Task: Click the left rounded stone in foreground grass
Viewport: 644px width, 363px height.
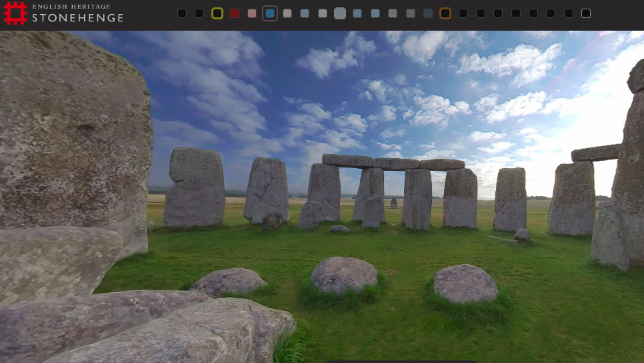Action: click(x=229, y=281)
